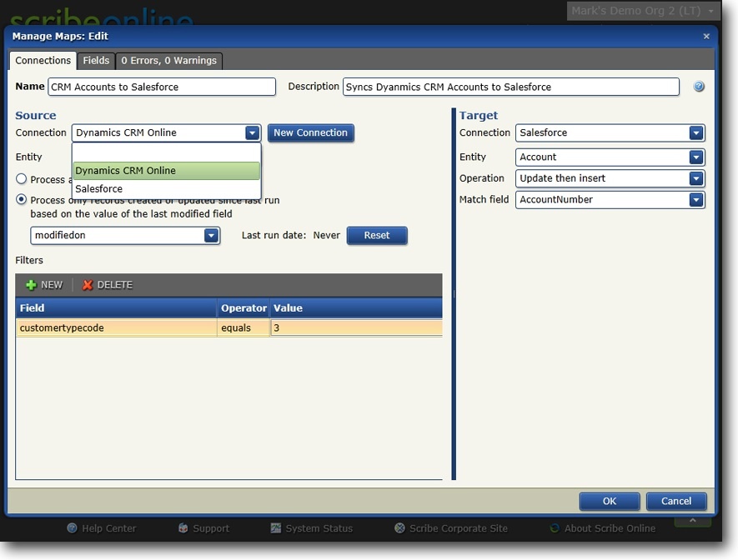738x560 pixels.
Task: Open Mark's Demo Org 2 organization dropdown
Action: 643,11
